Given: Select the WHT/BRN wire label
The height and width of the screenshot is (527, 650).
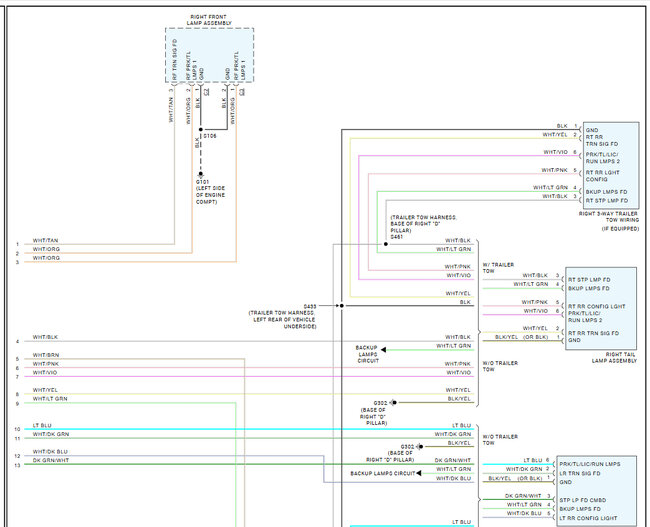Looking at the screenshot, I should pos(46,355).
